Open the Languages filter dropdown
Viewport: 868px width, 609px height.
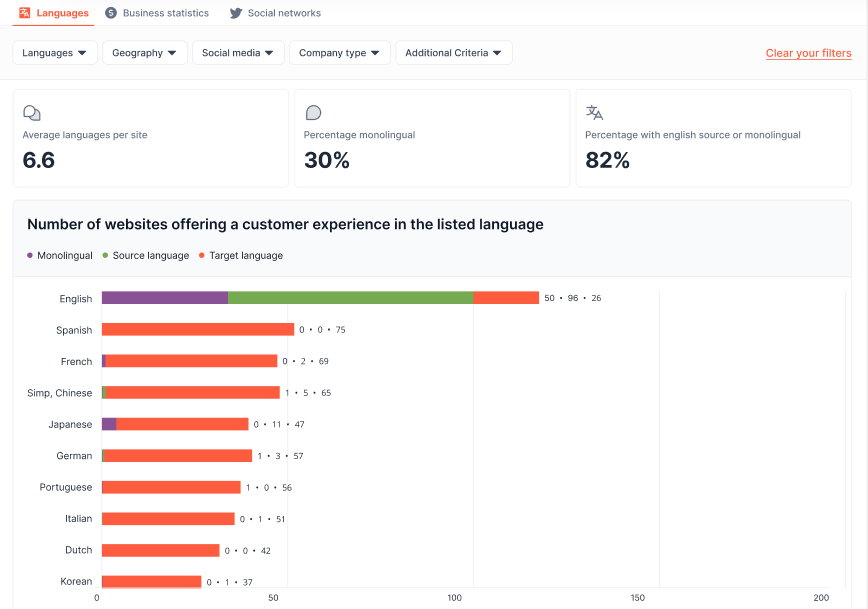pyautogui.click(x=54, y=53)
